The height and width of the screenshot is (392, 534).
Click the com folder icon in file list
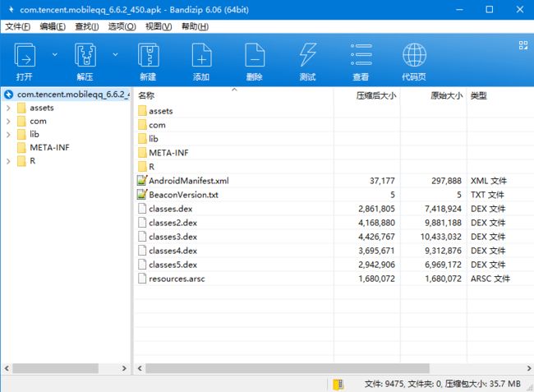click(x=142, y=125)
